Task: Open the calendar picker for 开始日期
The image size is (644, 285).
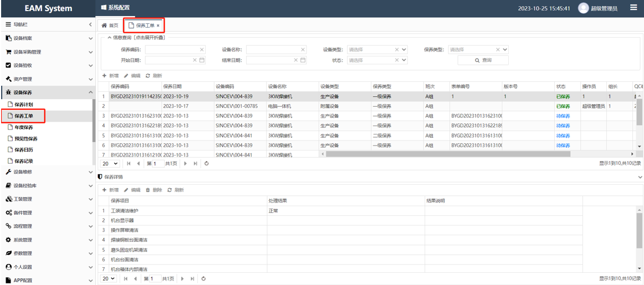Action: tap(202, 60)
